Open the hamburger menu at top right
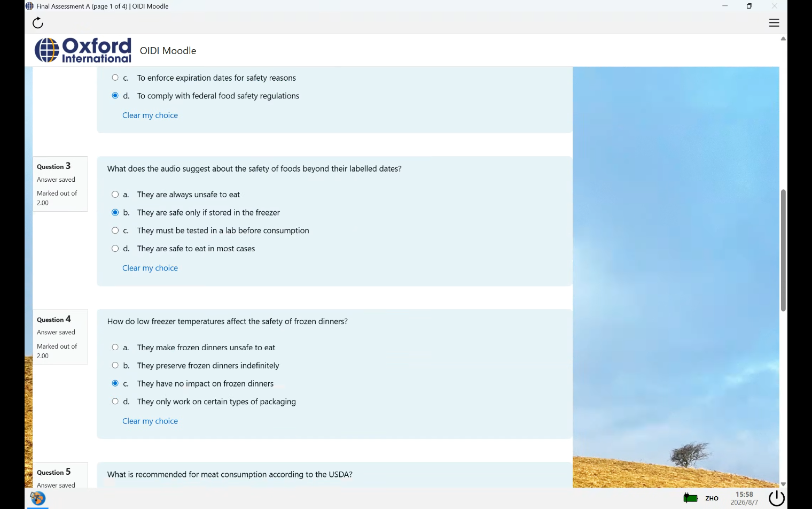Screen dimensions: 812x509 tap(774, 22)
